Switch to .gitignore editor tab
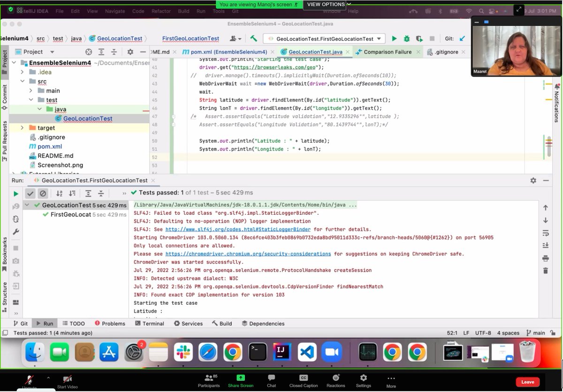Image resolution: width=563 pixels, height=392 pixels. coord(446,52)
